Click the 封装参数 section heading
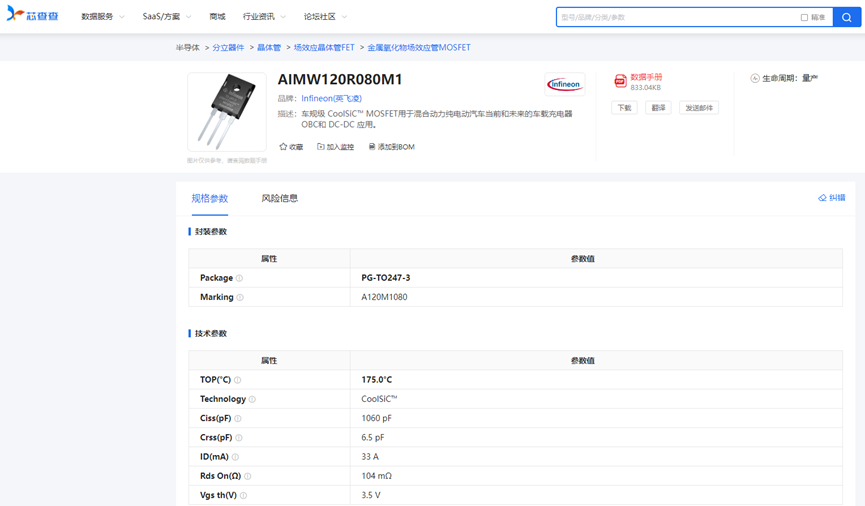Screen dimensions: 865x506 point(211,232)
